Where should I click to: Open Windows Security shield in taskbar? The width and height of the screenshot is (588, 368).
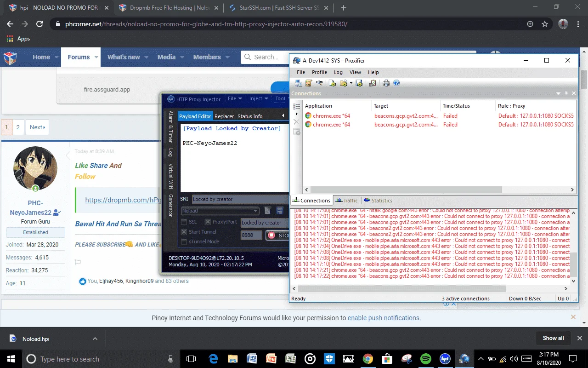click(329, 359)
